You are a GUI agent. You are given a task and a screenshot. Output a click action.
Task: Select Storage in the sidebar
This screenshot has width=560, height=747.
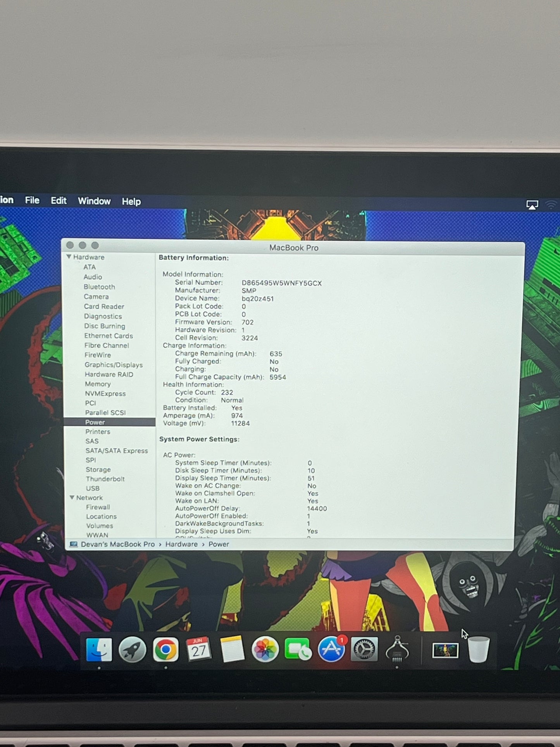click(98, 469)
